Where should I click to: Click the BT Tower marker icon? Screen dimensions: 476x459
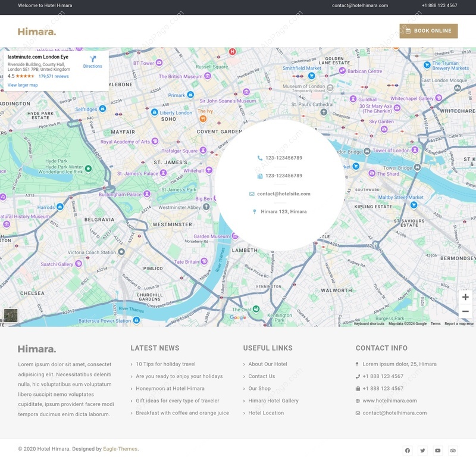(x=159, y=63)
